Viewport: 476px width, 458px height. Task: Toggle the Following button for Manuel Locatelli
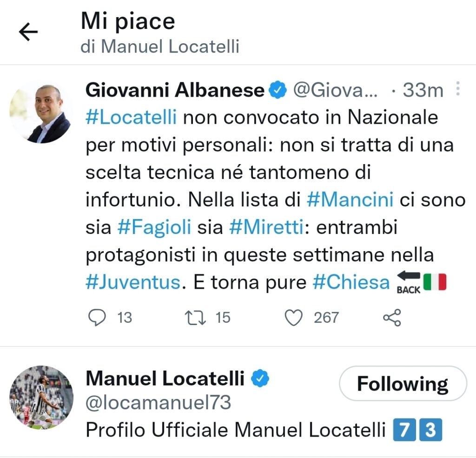click(x=403, y=384)
